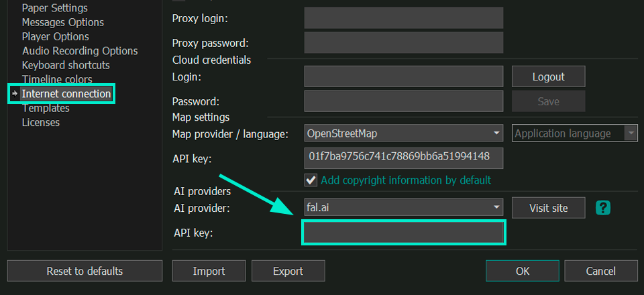
Task: Click the Save credentials button
Action: 548,101
